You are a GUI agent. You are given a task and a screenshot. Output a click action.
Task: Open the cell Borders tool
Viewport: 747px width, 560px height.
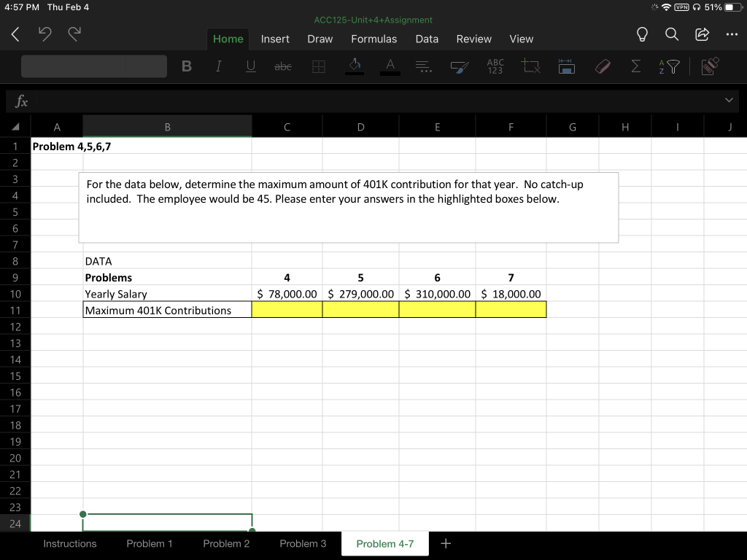[319, 66]
